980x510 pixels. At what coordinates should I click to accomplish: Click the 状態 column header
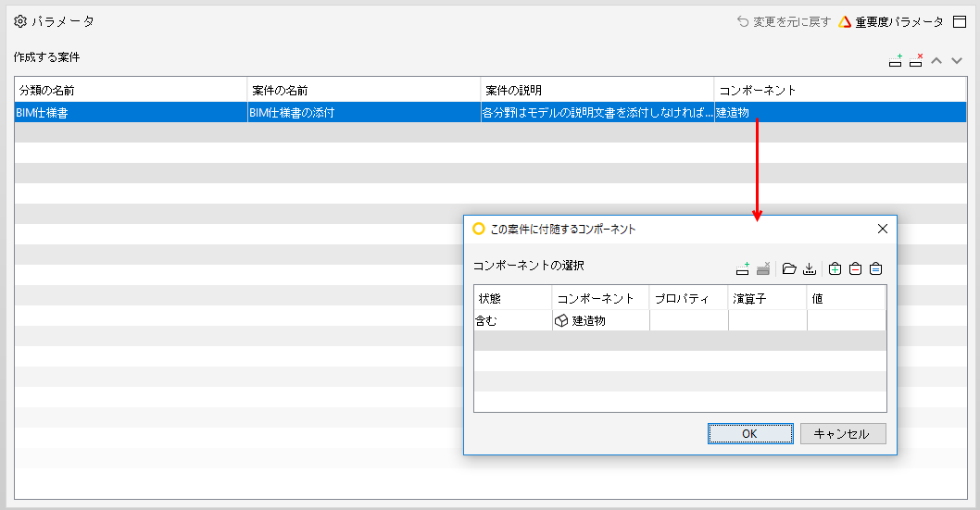[513, 298]
